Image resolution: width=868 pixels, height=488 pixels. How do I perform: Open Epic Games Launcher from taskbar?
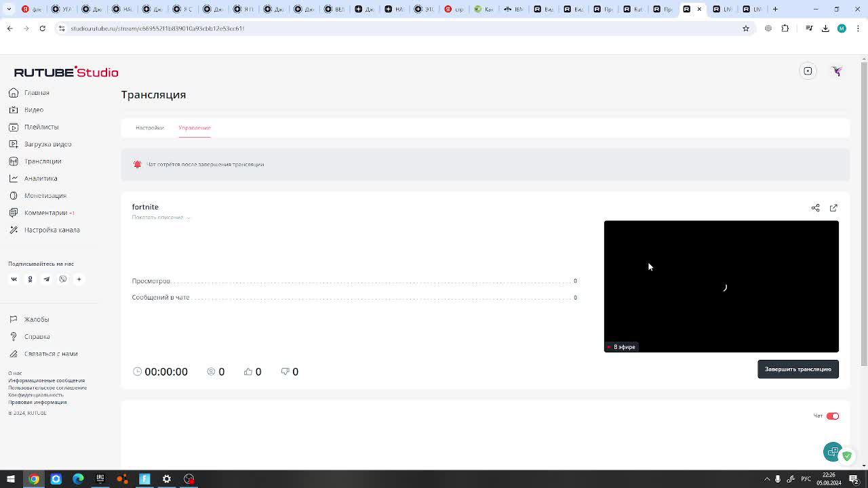tap(100, 479)
